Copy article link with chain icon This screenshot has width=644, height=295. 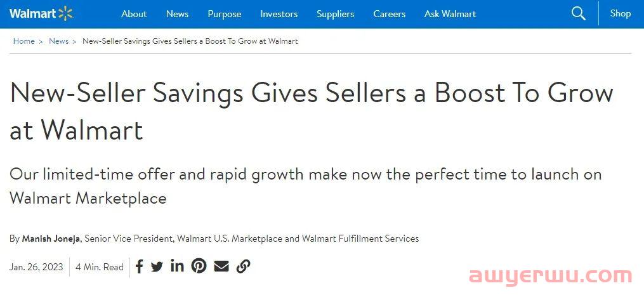tap(243, 266)
